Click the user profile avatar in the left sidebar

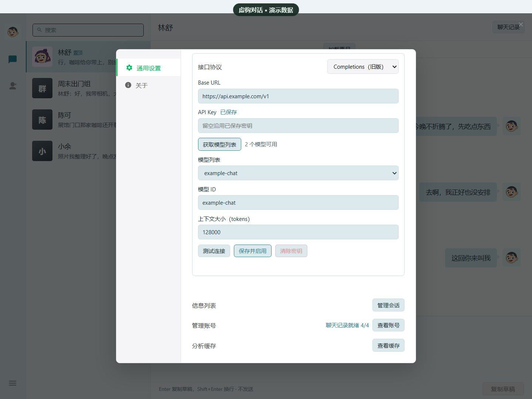tap(13, 32)
